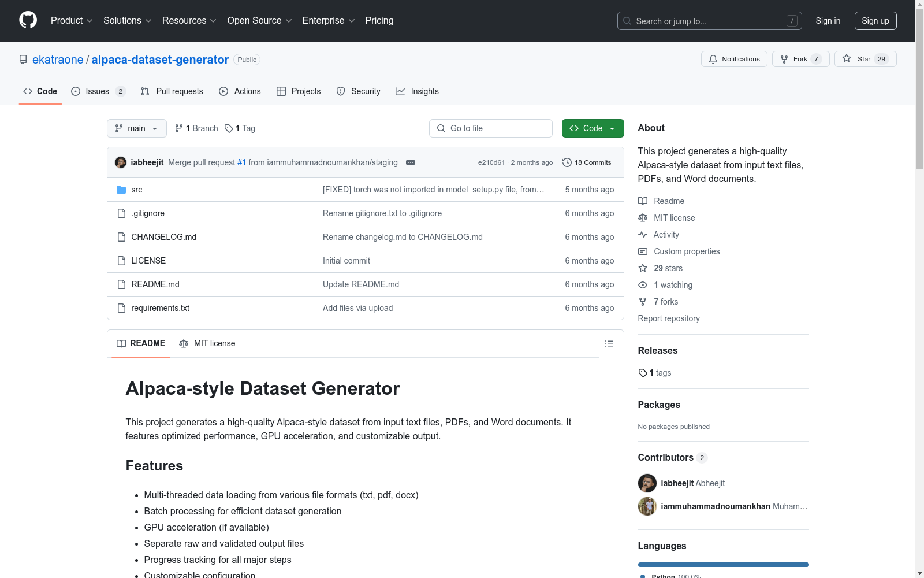Open the src folder icon
Screen dimensions: 924x578
(121, 190)
